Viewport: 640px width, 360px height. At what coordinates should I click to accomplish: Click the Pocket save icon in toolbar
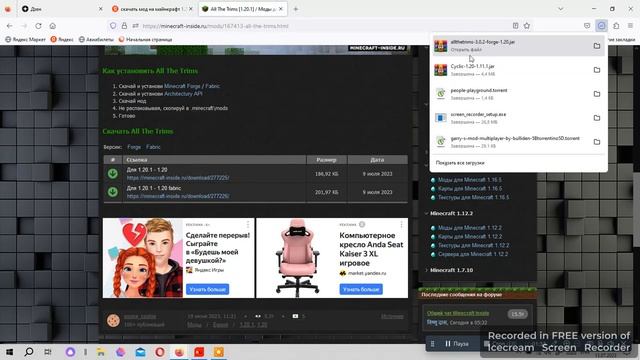pyautogui.click(x=587, y=26)
